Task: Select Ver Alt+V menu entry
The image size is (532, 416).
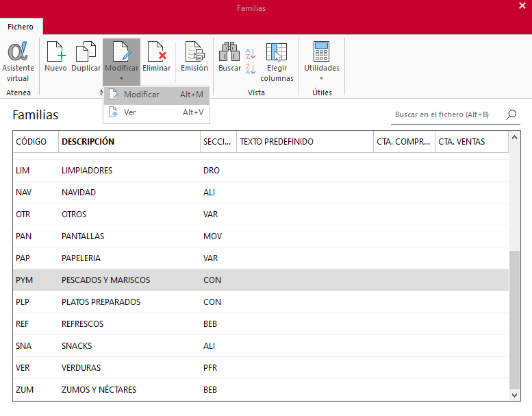Action: click(156, 112)
